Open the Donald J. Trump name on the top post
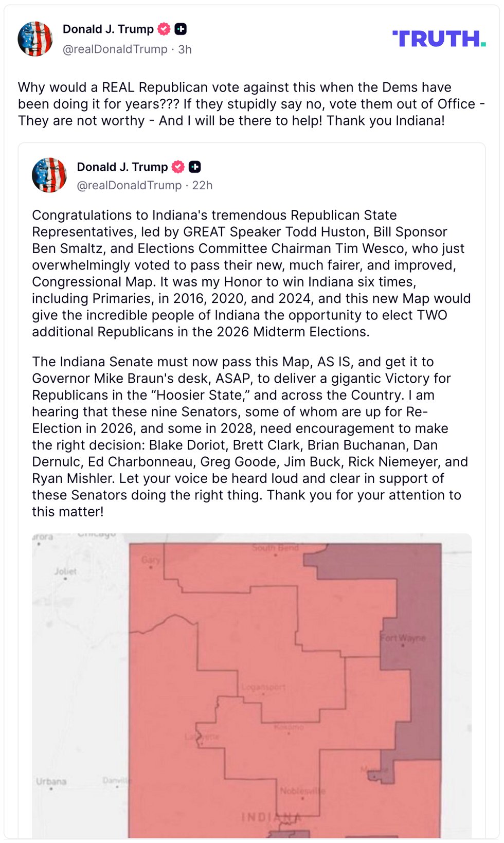The height and width of the screenshot is (843, 504). (108, 29)
